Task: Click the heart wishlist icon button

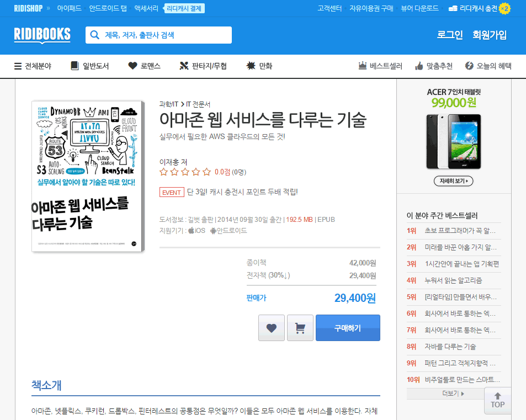Action: (x=271, y=328)
